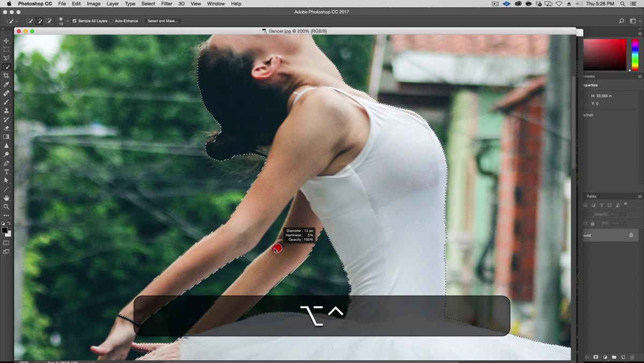
Task: Swap foreground and background colors
Action: (x=9, y=223)
